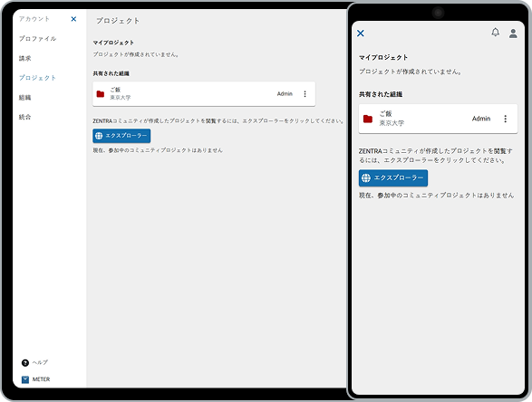Click red folder icon in tablet project card
532x402 pixels.
coord(101,94)
